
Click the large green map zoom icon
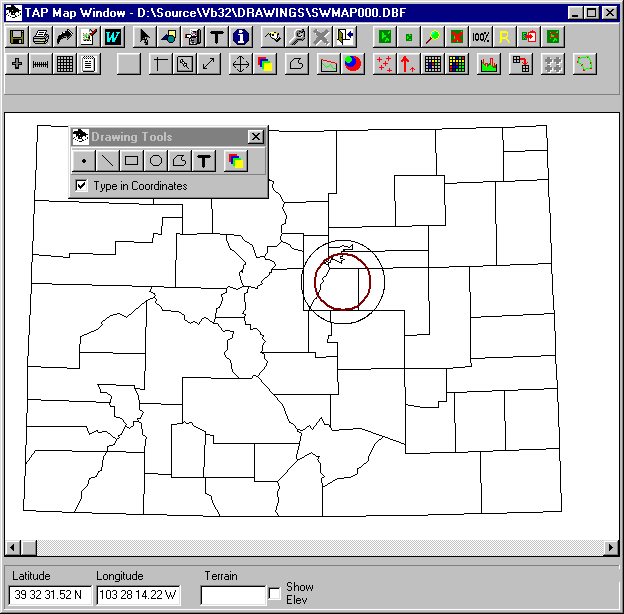click(385, 37)
